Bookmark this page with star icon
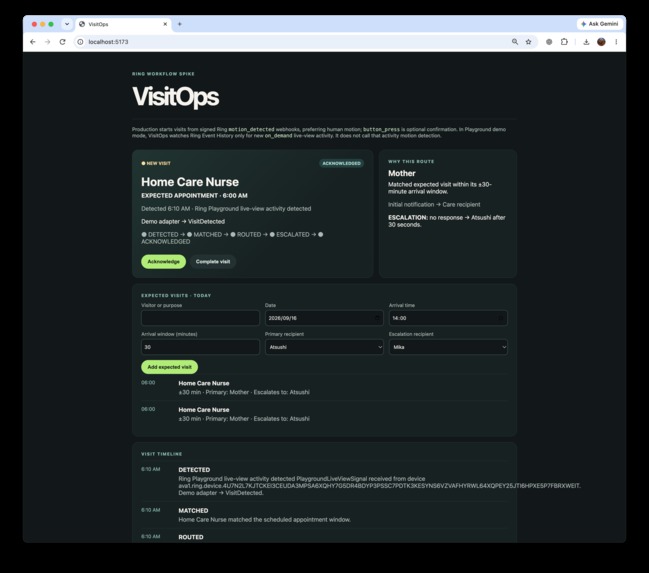This screenshot has height=573, width=649. [x=529, y=42]
